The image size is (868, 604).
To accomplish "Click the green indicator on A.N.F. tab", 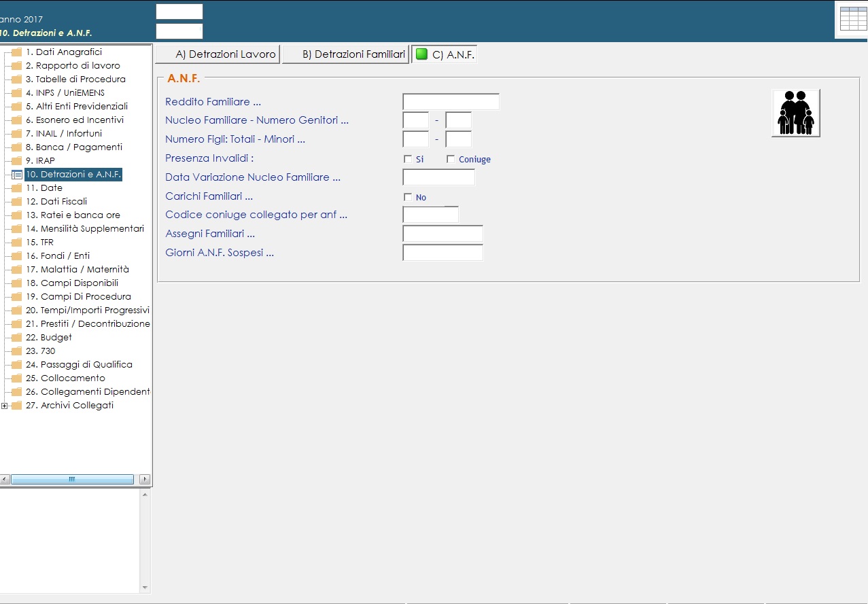I will pos(421,54).
